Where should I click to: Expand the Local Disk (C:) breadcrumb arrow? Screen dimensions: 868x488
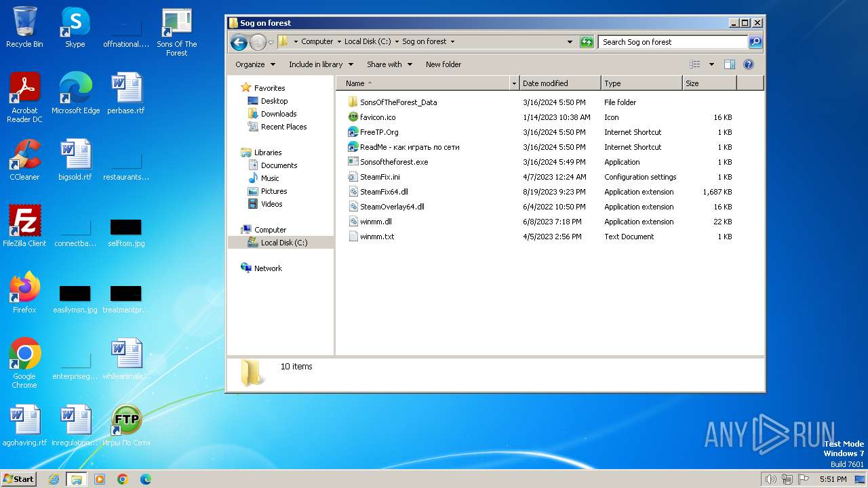click(x=397, y=42)
